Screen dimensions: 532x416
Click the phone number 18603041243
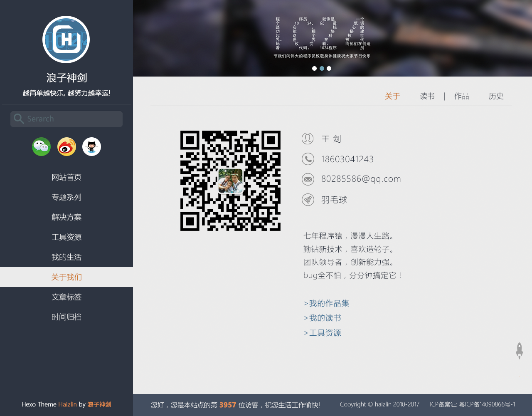[x=347, y=159]
